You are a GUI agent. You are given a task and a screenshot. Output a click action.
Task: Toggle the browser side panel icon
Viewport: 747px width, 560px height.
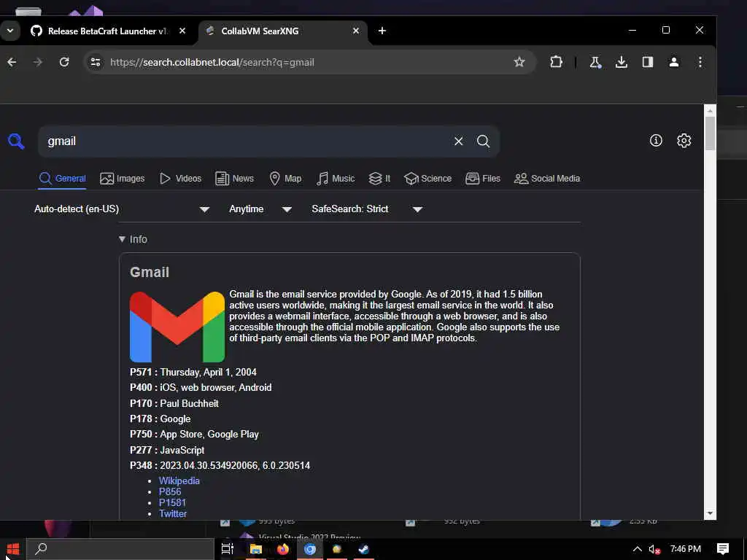pyautogui.click(x=648, y=62)
